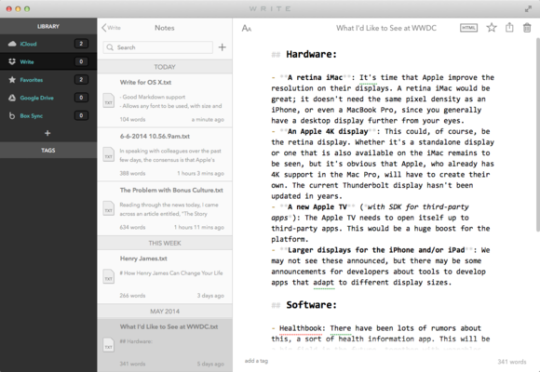Click the TXT file icon of Henry James note
This screenshot has width=540, height=372.
point(108,277)
